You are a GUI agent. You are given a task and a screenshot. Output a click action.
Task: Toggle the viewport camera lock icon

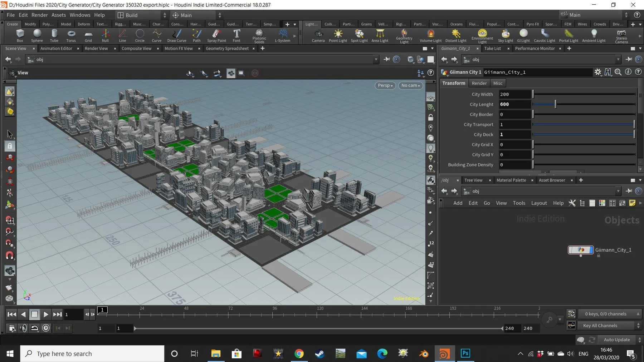(431, 117)
